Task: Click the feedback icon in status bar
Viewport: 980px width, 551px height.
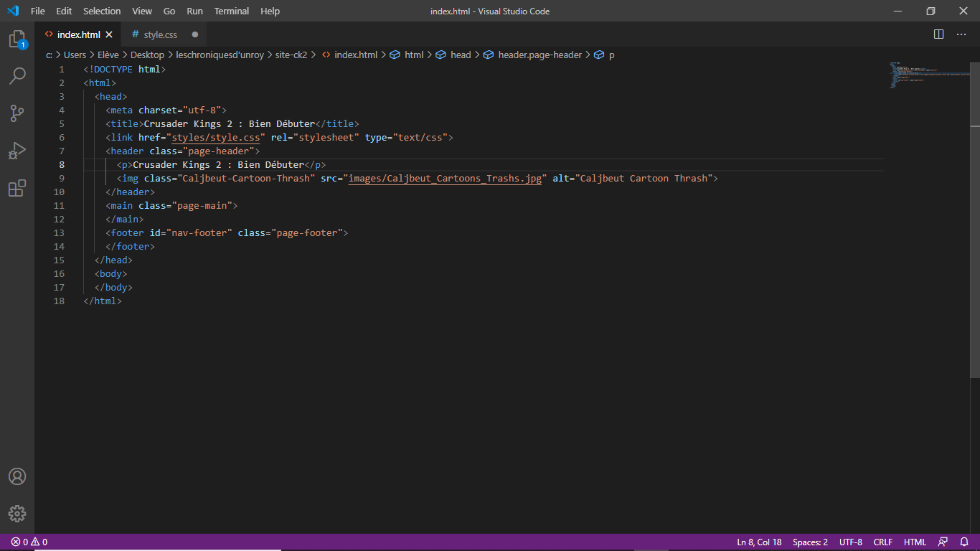Action: [x=943, y=542]
